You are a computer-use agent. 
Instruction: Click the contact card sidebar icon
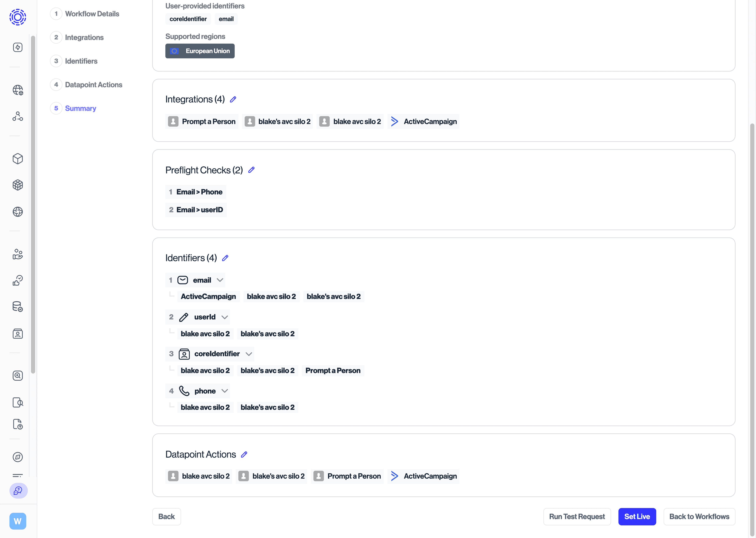pyautogui.click(x=18, y=334)
